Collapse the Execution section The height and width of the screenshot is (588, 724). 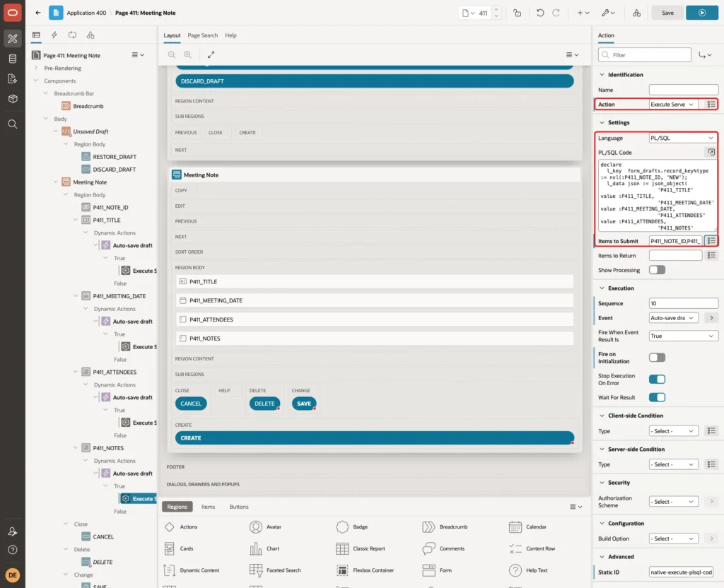(602, 288)
